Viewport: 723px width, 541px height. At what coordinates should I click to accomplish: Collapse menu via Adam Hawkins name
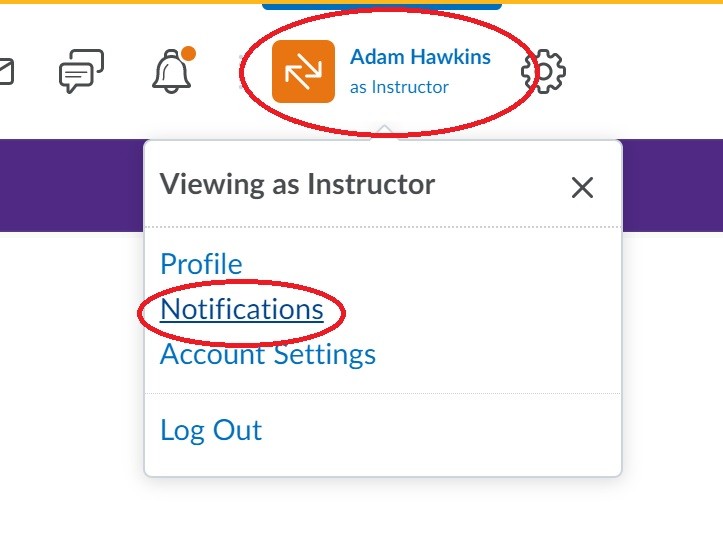pyautogui.click(x=420, y=57)
